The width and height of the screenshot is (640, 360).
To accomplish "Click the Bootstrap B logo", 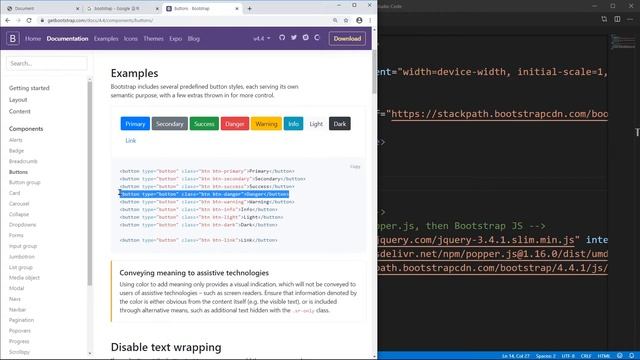I will [13, 38].
